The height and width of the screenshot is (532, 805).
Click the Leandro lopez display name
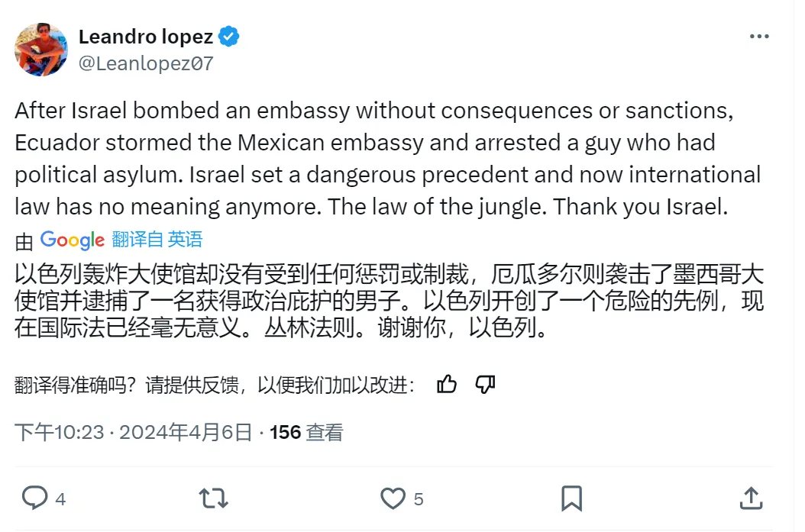(146, 37)
